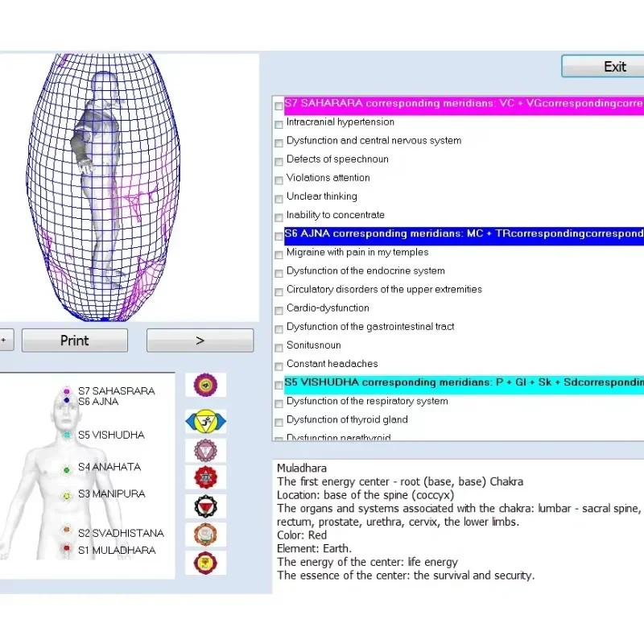The image size is (644, 644).
Task: Click the S5 Vishudha chakra symbol icon
Action: click(x=205, y=449)
